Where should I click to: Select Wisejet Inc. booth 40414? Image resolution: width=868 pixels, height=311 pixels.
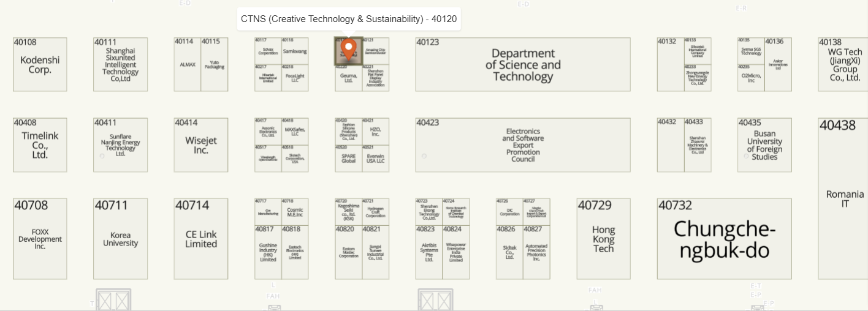201,145
